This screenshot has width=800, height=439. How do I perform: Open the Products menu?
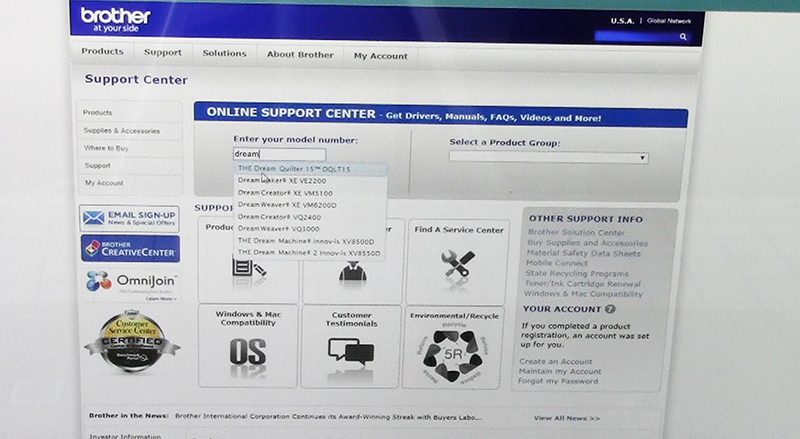pos(103,52)
